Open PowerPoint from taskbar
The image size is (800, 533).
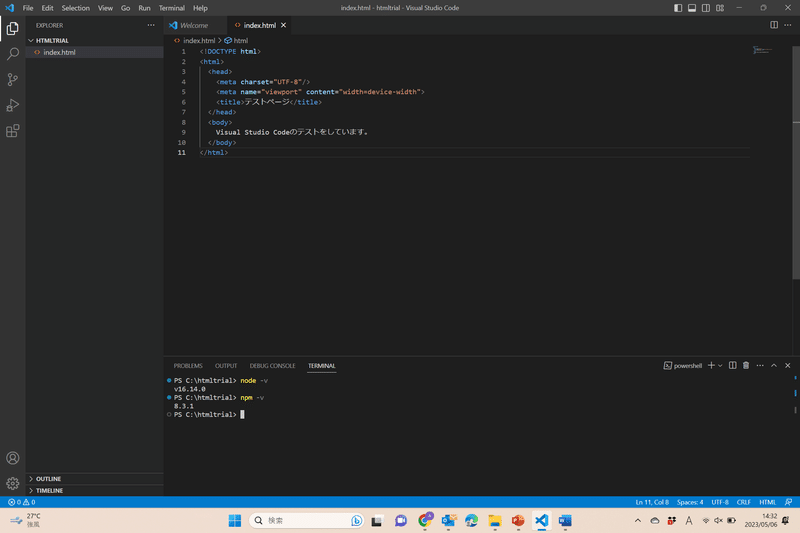click(518, 520)
